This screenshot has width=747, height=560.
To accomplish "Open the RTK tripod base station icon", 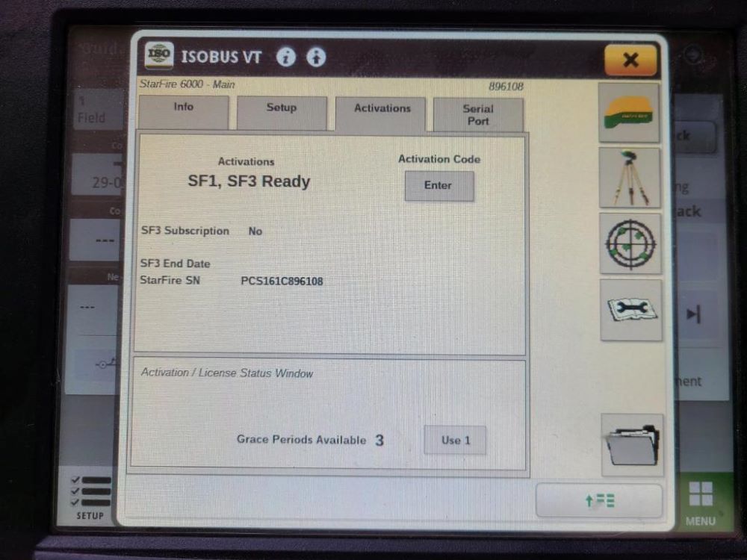I will (x=630, y=178).
